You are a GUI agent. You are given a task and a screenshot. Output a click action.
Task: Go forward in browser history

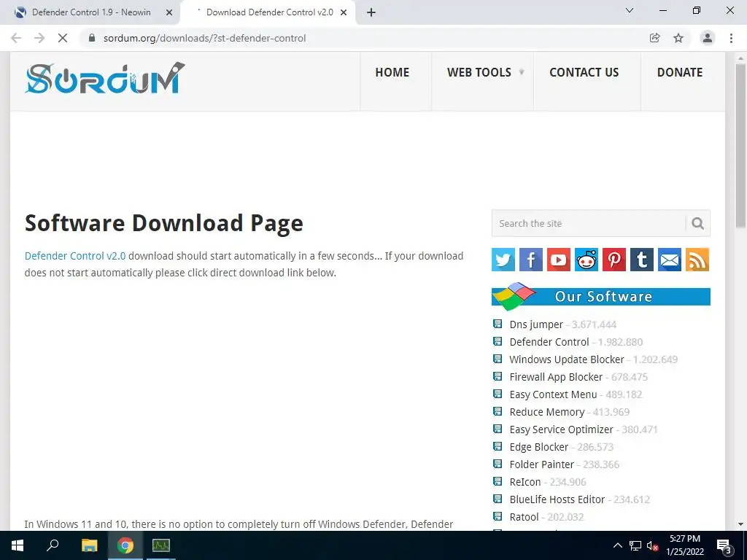click(x=39, y=38)
